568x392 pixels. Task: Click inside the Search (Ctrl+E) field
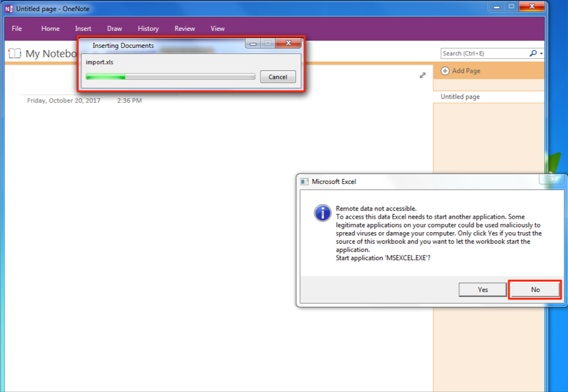(x=484, y=54)
